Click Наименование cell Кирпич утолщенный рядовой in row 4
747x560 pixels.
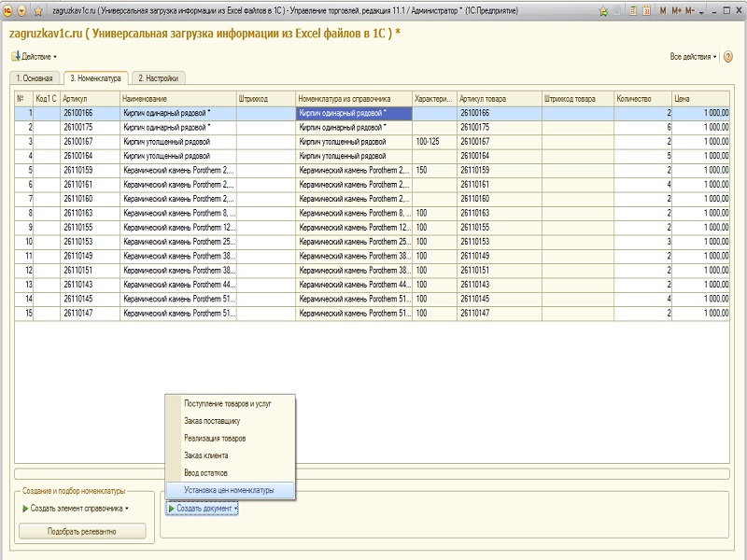(178, 156)
